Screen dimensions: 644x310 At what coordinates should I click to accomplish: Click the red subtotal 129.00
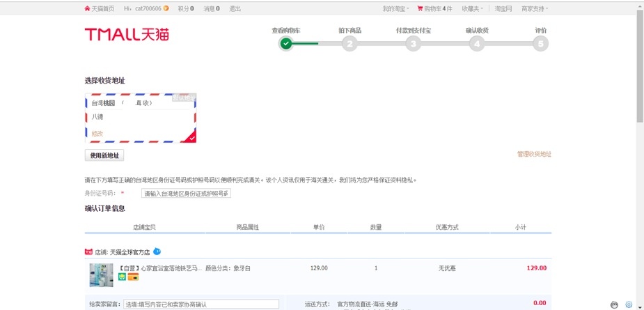(x=536, y=268)
